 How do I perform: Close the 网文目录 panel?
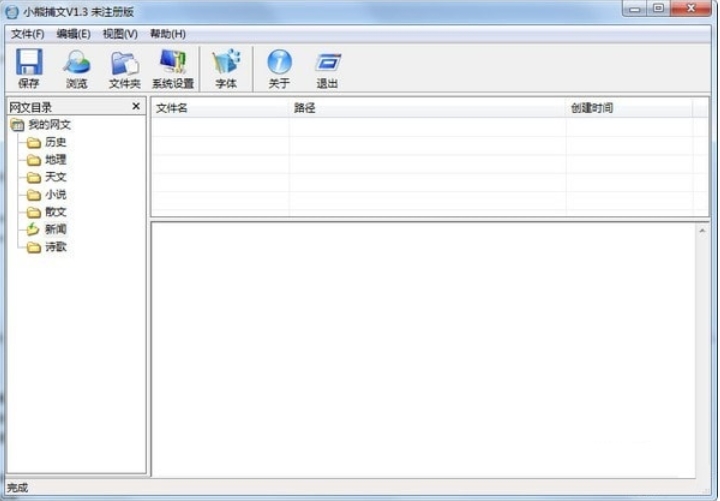click(x=136, y=106)
